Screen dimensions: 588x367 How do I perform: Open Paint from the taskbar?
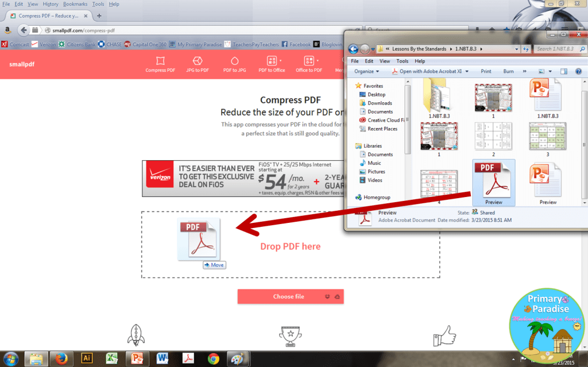point(237,359)
